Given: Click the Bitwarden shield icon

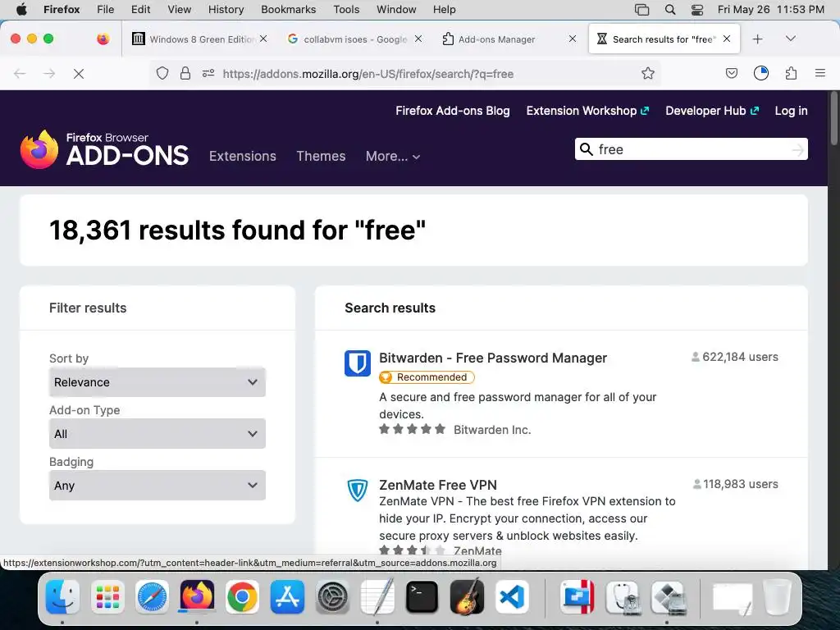Looking at the screenshot, I should pyautogui.click(x=358, y=363).
